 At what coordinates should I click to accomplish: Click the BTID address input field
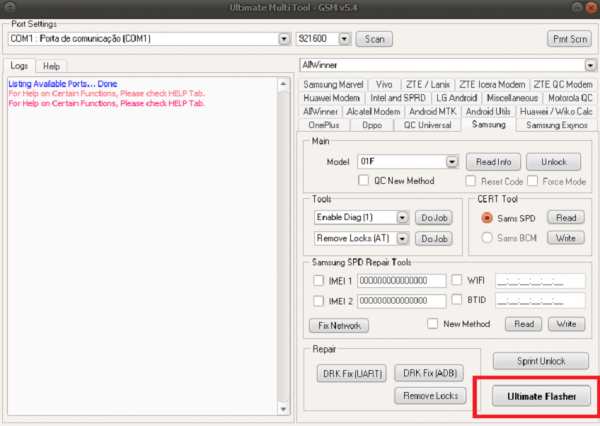click(x=540, y=300)
